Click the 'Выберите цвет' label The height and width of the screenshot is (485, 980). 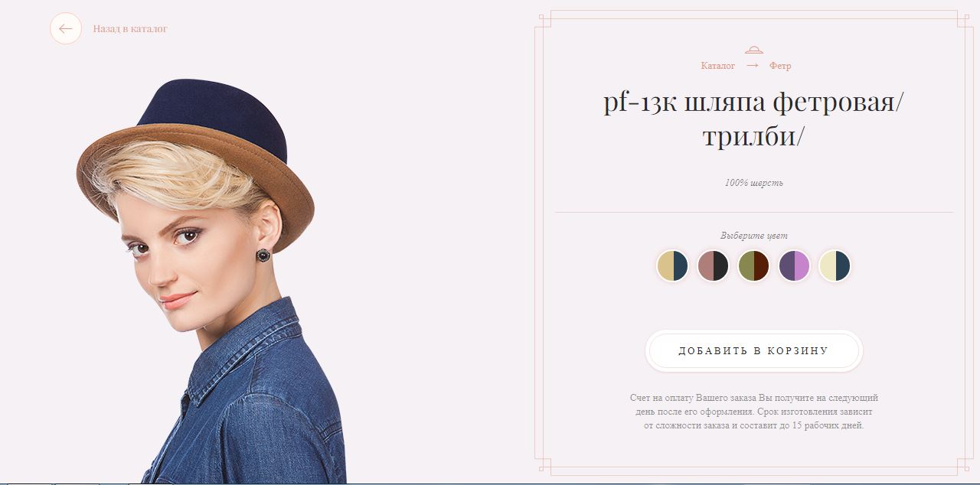point(754,236)
